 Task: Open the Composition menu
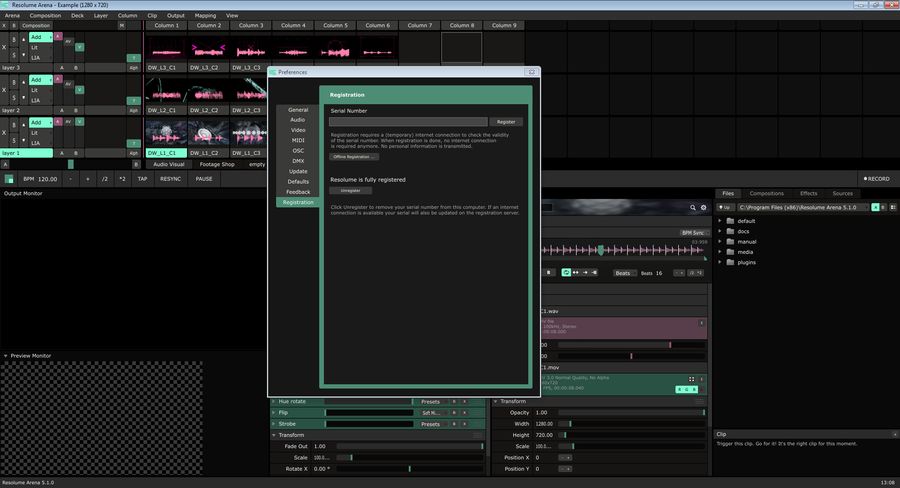[x=45, y=16]
